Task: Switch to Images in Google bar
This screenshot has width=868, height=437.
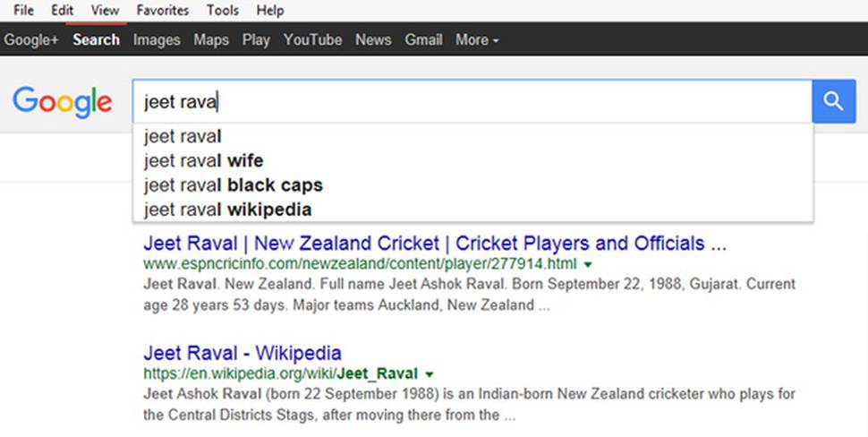Action: tap(157, 40)
